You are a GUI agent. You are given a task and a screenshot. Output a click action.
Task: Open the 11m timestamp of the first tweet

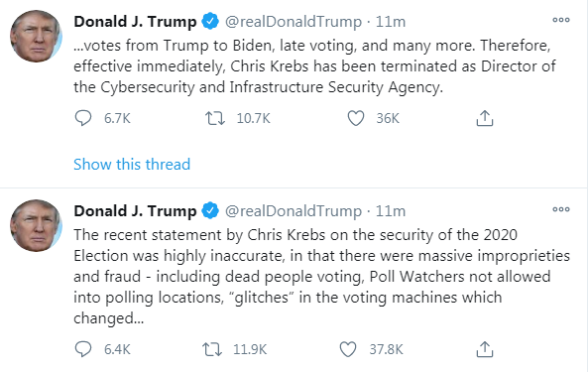(391, 22)
